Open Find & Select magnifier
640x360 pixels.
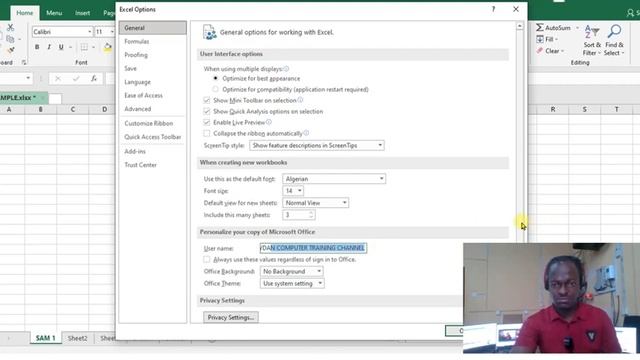coord(614,40)
